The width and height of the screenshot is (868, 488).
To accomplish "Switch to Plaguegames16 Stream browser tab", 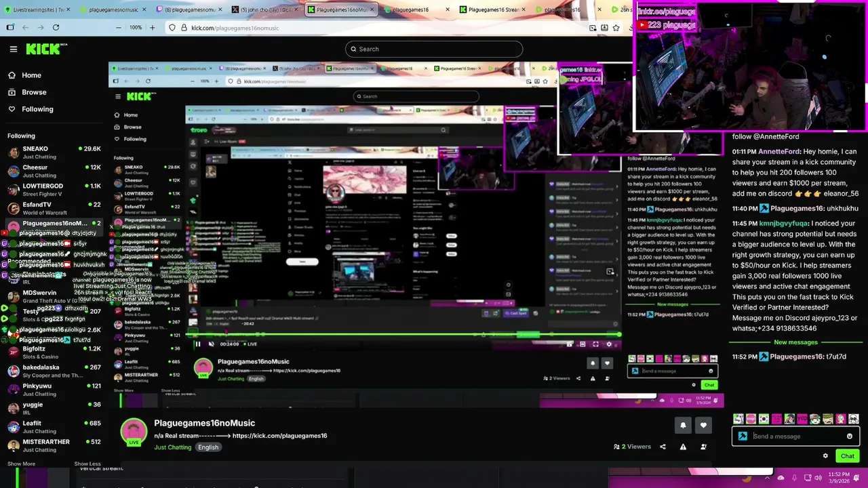I will pos(492,9).
